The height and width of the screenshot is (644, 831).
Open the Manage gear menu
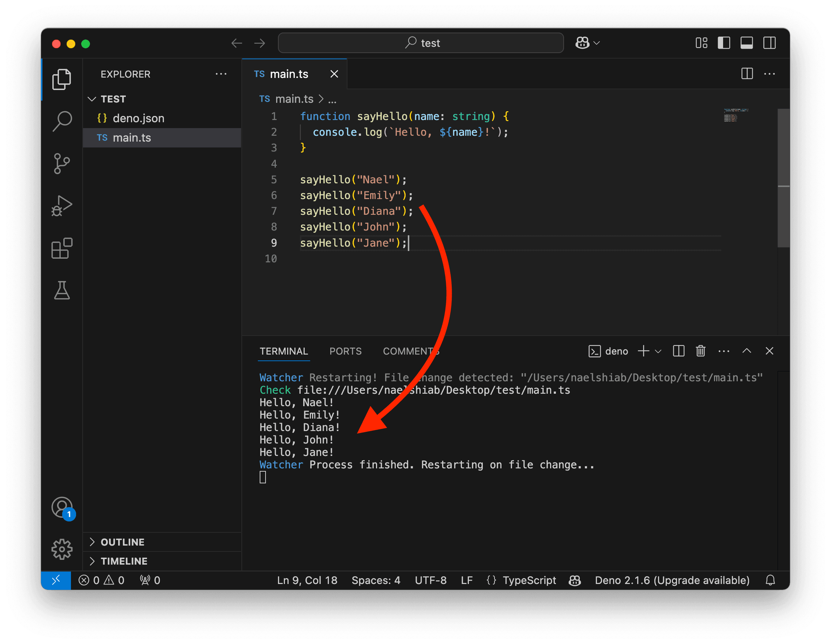[62, 549]
